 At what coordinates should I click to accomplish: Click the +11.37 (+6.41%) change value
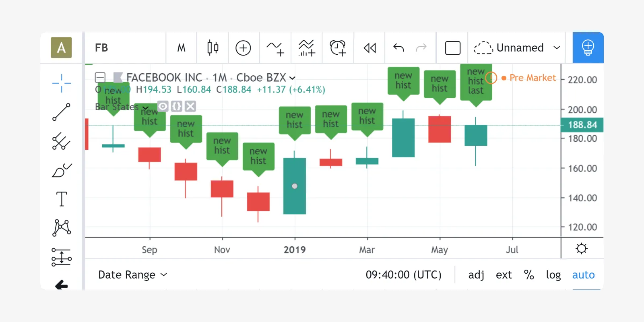pos(291,89)
